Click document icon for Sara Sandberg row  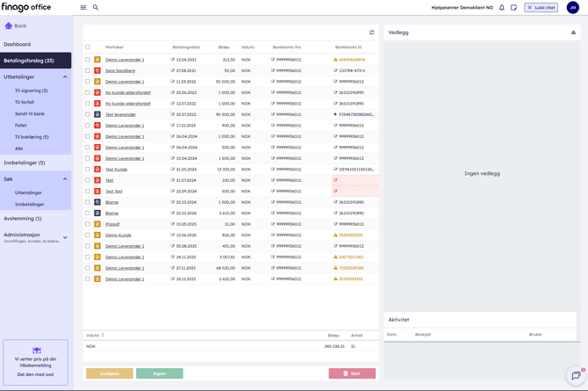(x=97, y=70)
